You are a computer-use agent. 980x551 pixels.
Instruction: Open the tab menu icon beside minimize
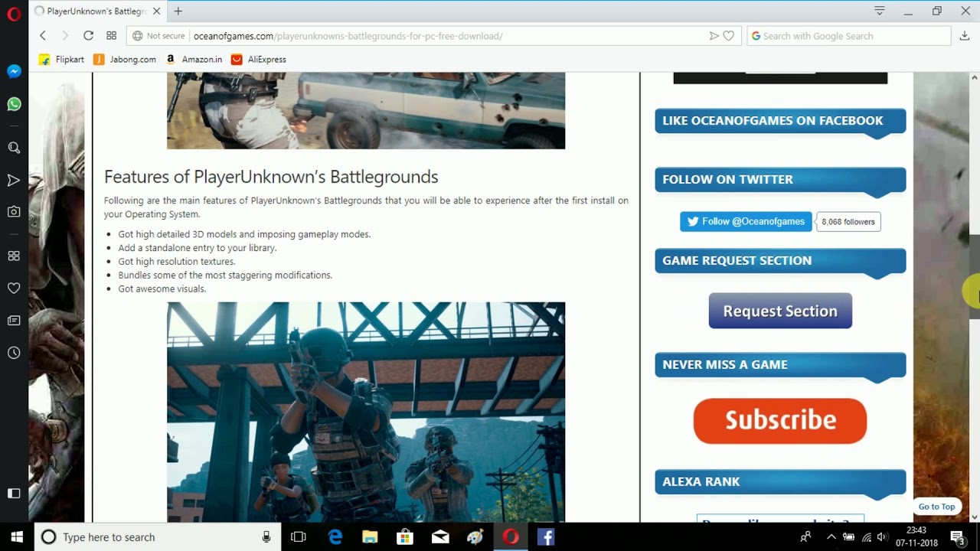pos(880,11)
